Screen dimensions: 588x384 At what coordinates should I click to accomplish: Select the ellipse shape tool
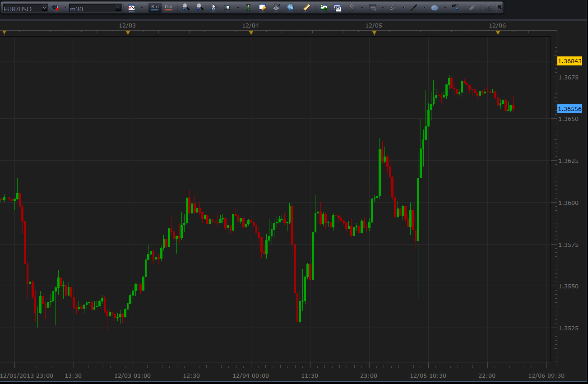pyautogui.click(x=435, y=8)
